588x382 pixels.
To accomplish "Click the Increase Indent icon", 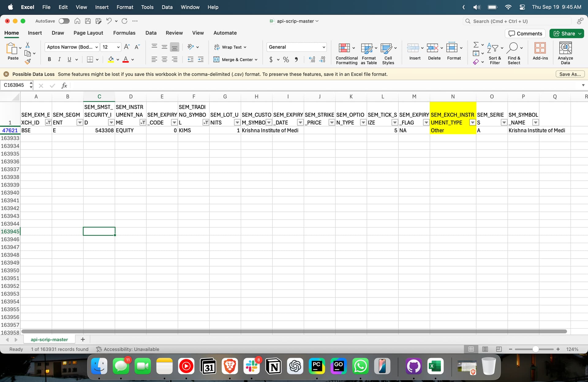I will [201, 59].
